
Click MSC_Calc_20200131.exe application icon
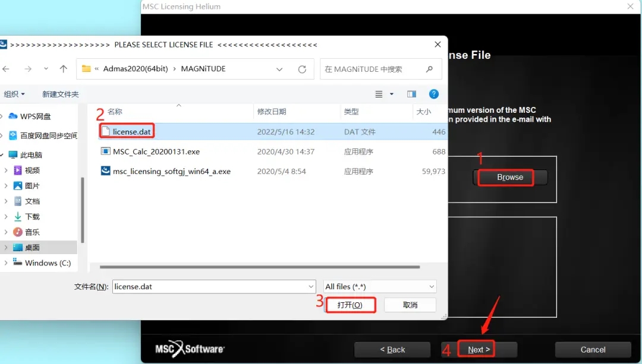click(x=106, y=151)
